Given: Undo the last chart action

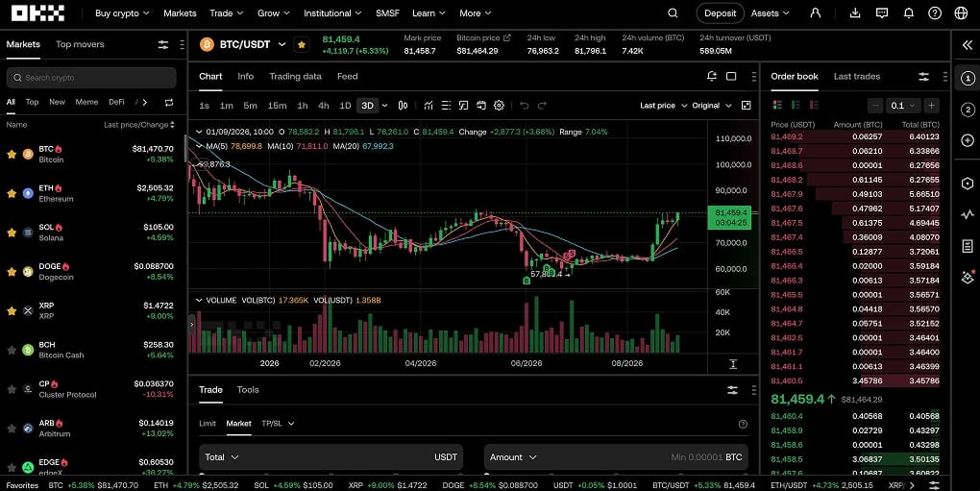Looking at the screenshot, I should [x=525, y=106].
